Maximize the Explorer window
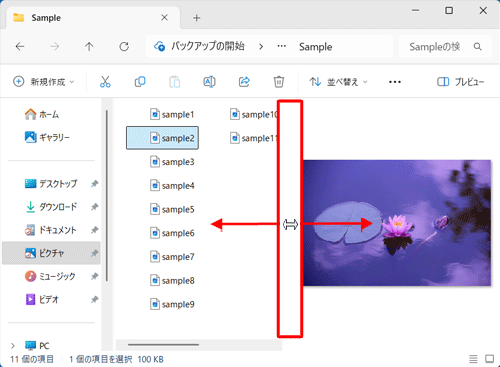 click(x=449, y=11)
